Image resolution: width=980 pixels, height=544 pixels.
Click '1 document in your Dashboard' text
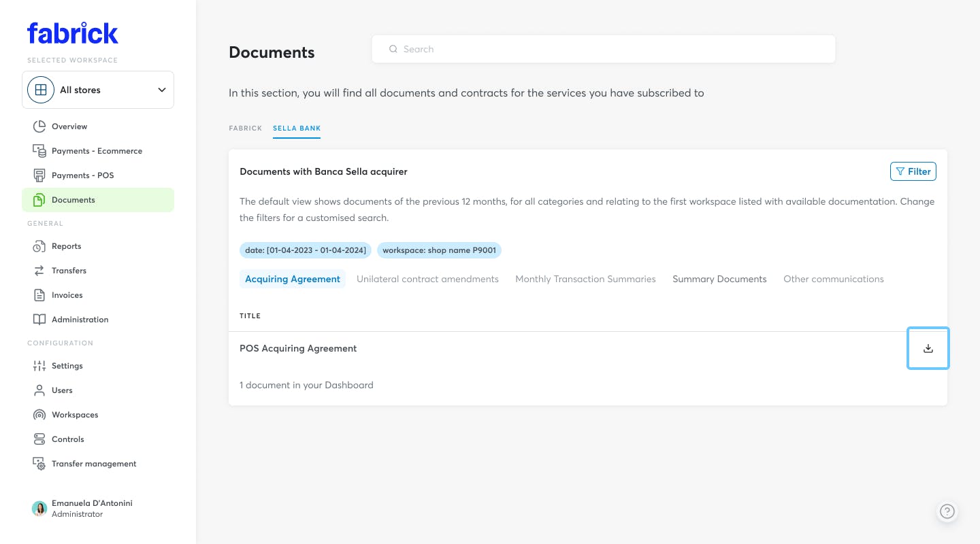coord(306,385)
